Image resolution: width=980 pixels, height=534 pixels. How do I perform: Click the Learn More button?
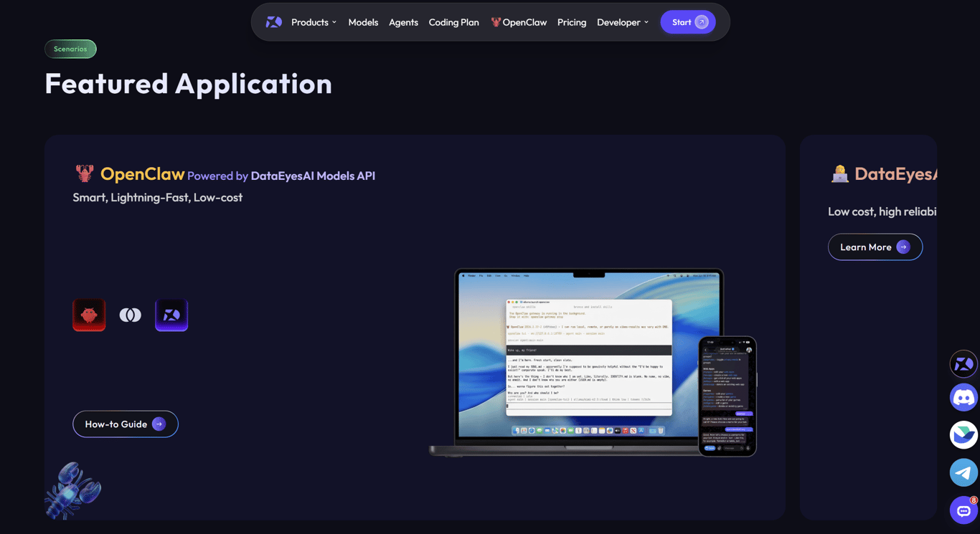[875, 247]
